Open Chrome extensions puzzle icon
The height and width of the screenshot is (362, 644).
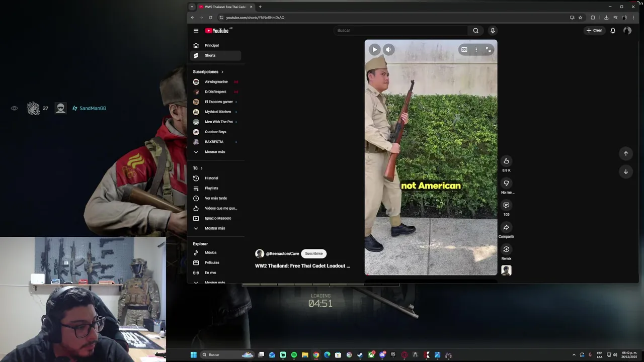coord(593,18)
